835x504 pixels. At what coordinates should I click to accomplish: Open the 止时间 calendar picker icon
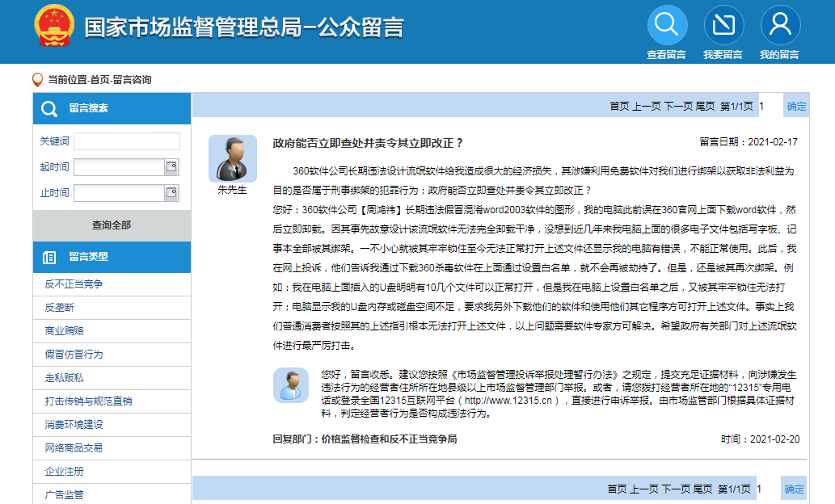coord(171,192)
